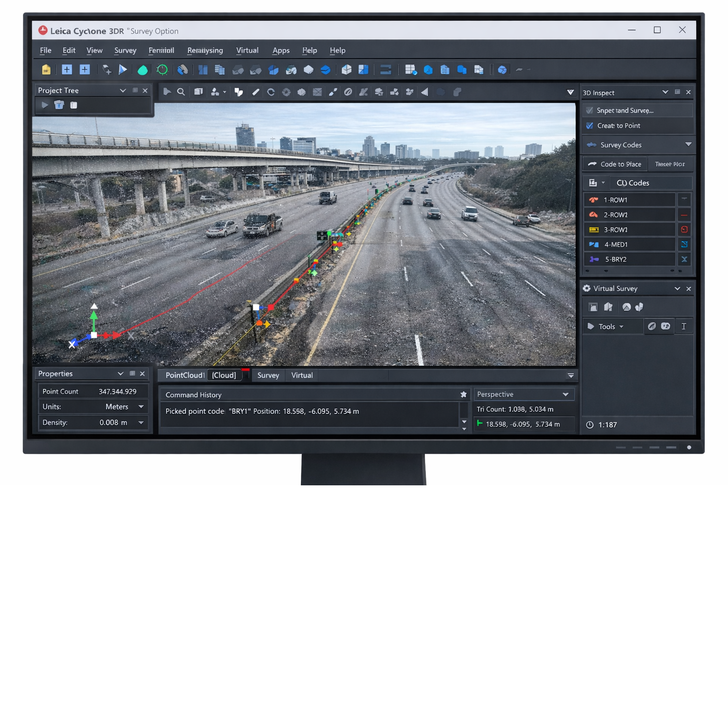This screenshot has height=728, width=728.
Task: Click the green circular clock icon in toolbar
Action: [162, 70]
